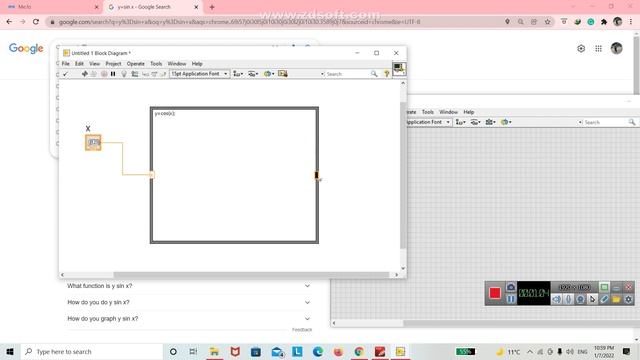Open the Window menu in back LabVIEW window
The width and height of the screenshot is (640, 360).
[448, 112]
